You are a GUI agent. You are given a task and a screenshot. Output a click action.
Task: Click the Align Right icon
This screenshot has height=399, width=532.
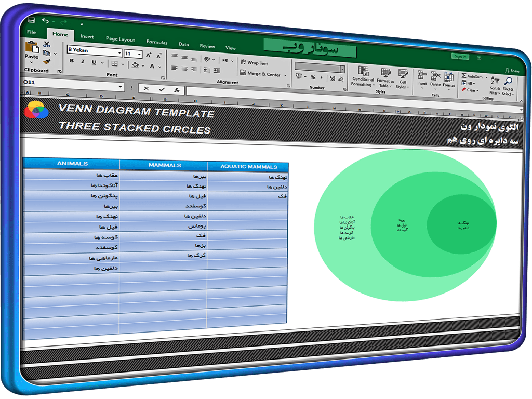[194, 69]
